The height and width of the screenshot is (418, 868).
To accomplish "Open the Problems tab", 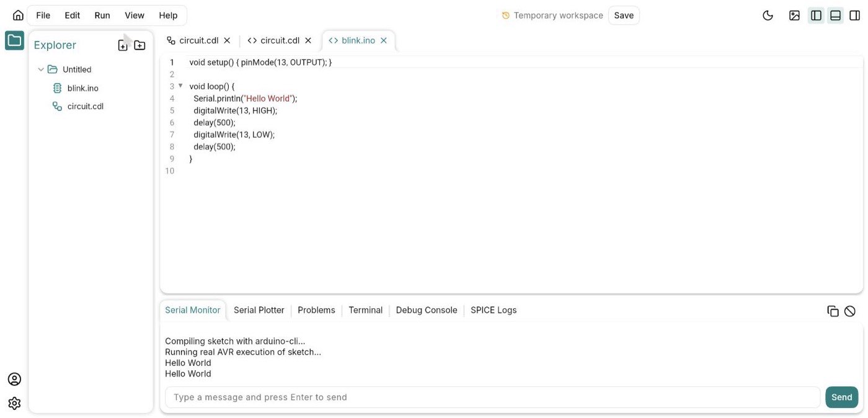I will [316, 310].
